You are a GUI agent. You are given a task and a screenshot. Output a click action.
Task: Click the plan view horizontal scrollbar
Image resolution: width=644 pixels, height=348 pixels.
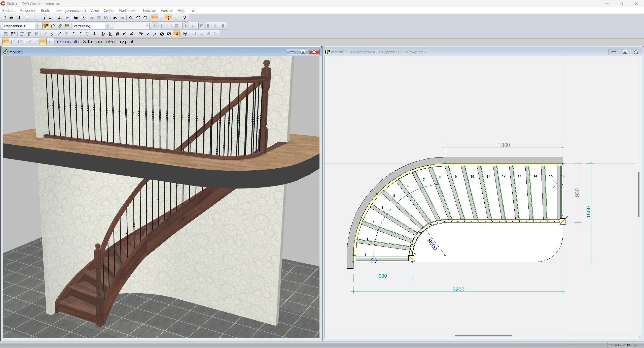coord(483,335)
